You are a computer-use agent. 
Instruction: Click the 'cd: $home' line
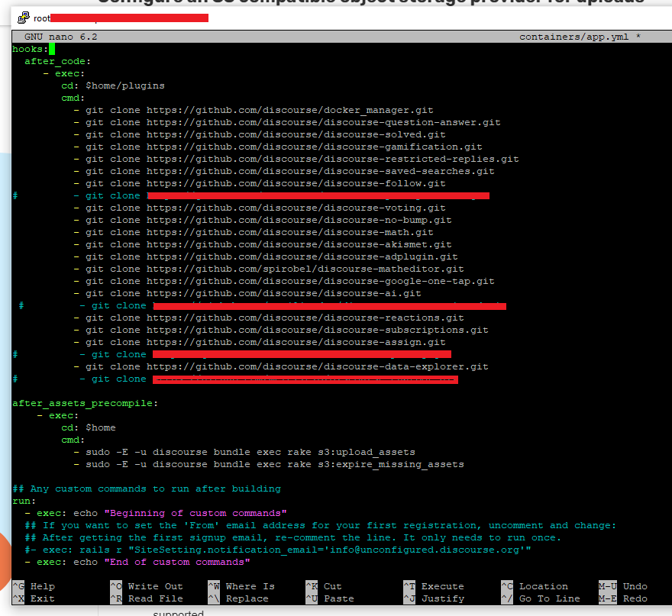(89, 427)
